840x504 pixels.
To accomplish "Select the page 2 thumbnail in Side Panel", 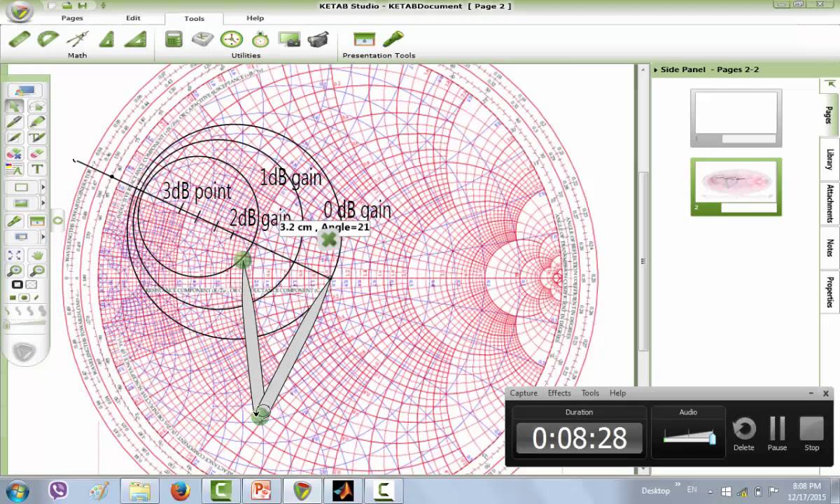I will 736,186.
